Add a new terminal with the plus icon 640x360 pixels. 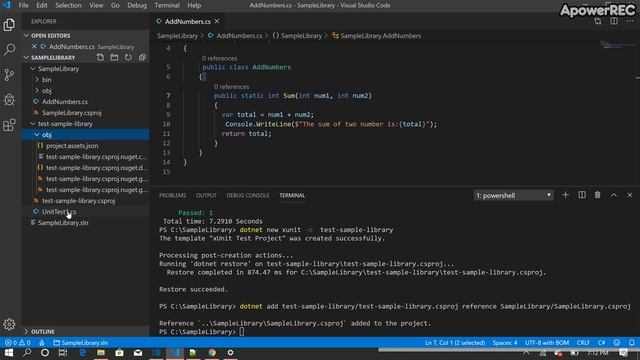coord(565,195)
